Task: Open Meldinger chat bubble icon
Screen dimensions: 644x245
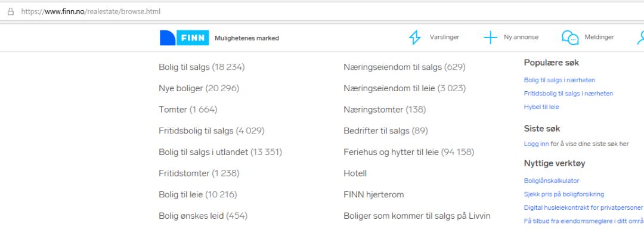Action: (x=570, y=38)
